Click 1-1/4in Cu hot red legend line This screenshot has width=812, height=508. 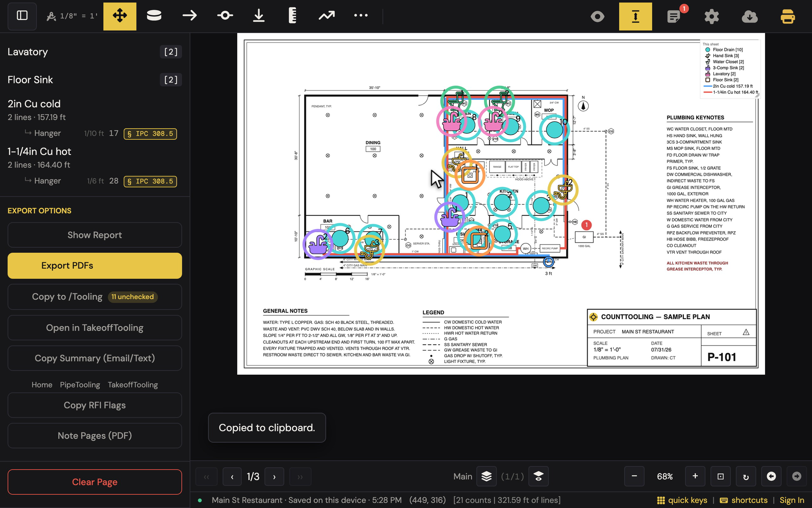coord(731,92)
